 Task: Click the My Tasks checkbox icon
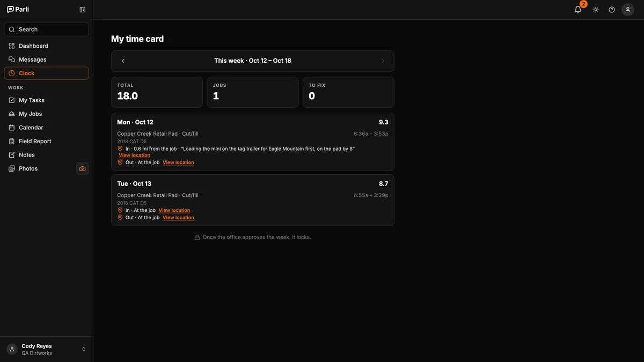tap(12, 100)
